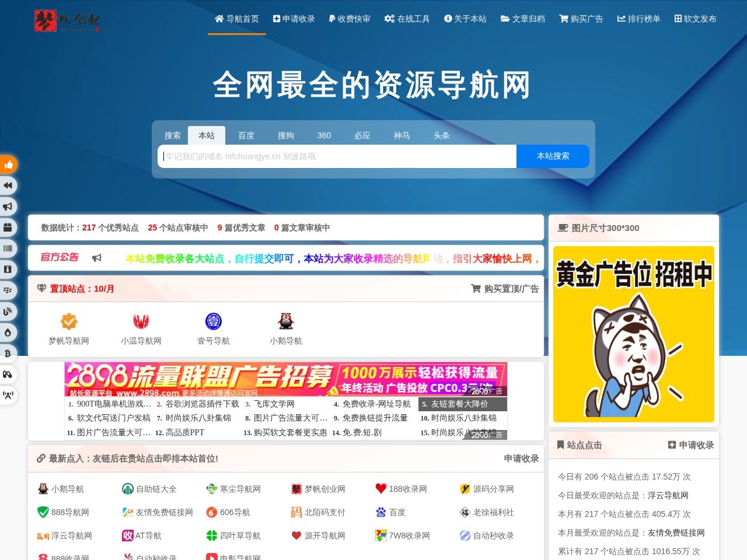Click megaphone icon beside 官方公告
The image size is (747, 560).
point(97,258)
